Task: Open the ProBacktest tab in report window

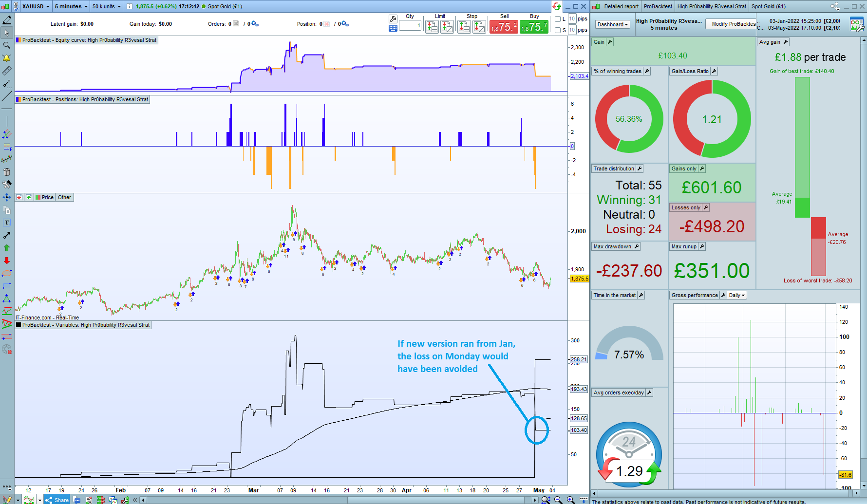Action: 658,6
